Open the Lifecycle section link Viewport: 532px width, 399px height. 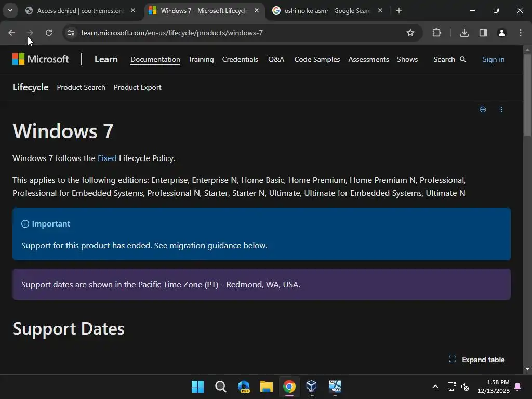[31, 87]
